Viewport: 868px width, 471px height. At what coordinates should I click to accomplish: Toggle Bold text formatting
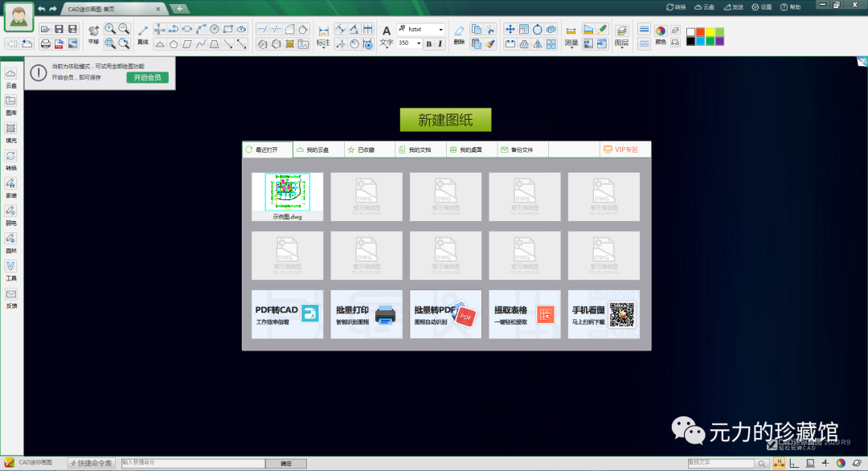pyautogui.click(x=428, y=43)
